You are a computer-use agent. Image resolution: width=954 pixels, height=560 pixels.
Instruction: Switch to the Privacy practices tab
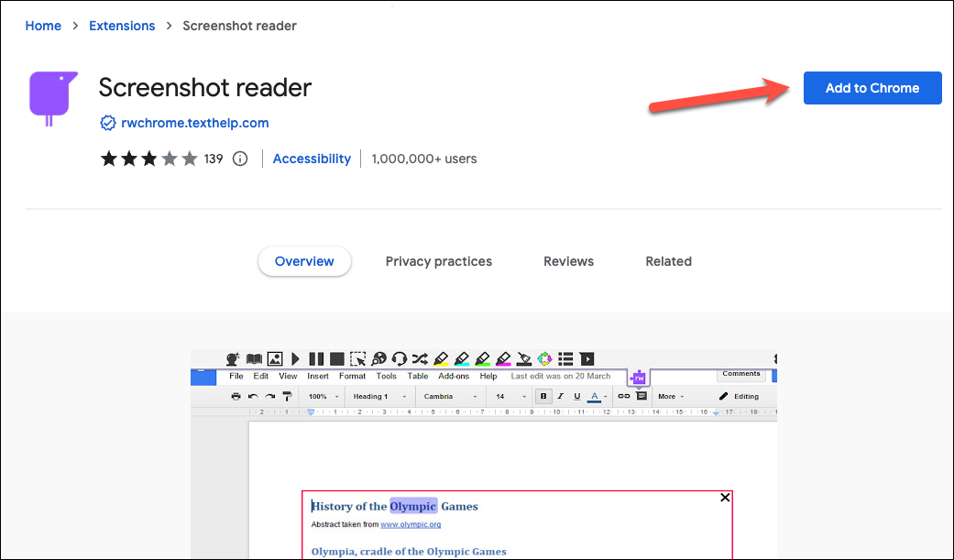439,261
